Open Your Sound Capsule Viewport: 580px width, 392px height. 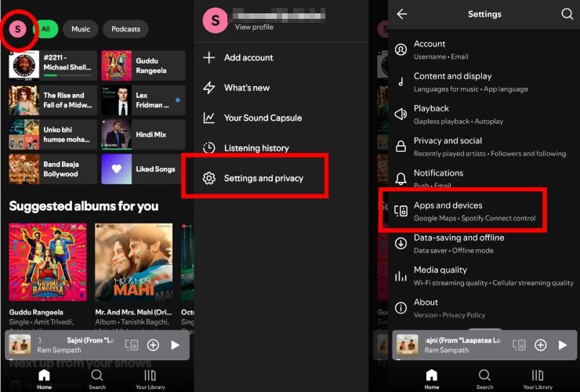pyautogui.click(x=281, y=118)
